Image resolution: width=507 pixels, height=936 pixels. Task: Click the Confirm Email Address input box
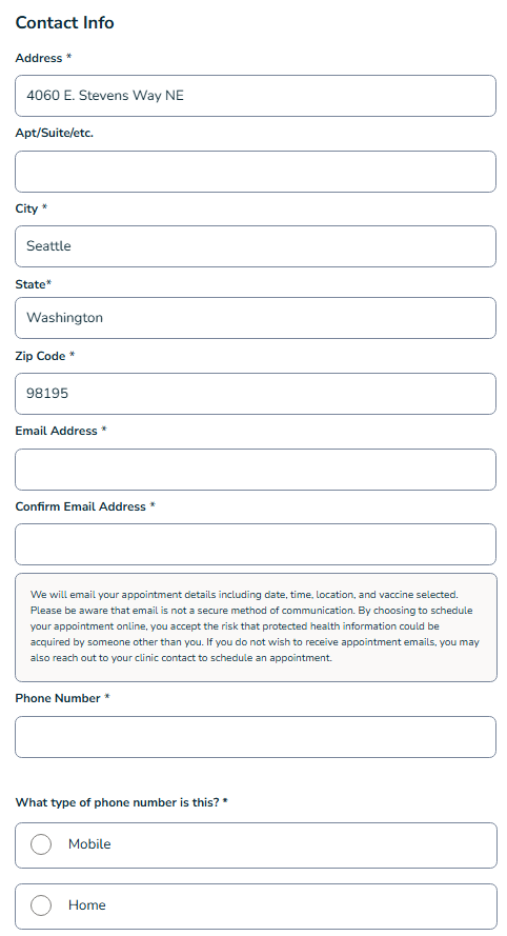click(256, 544)
